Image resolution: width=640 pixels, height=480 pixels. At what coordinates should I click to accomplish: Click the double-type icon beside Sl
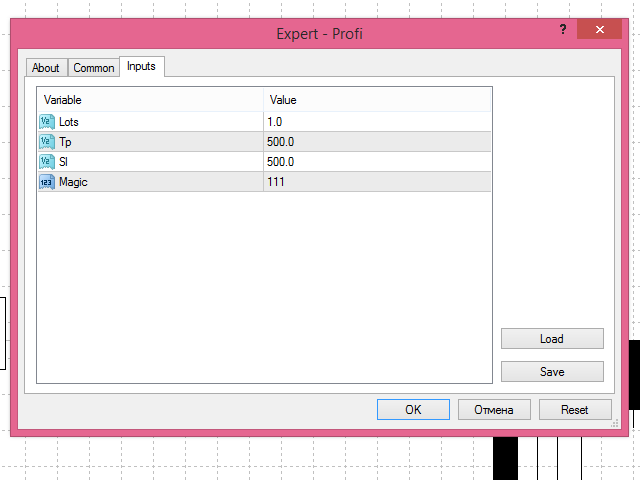tap(47, 162)
